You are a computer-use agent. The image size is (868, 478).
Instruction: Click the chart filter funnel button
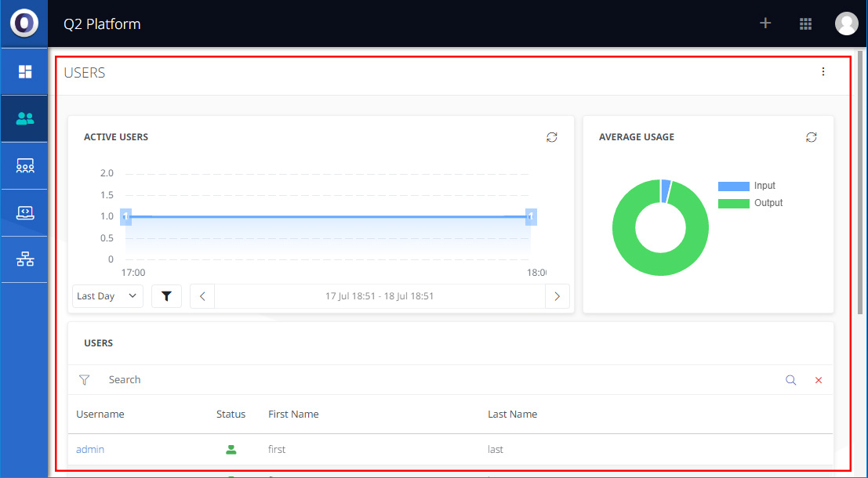tap(166, 296)
